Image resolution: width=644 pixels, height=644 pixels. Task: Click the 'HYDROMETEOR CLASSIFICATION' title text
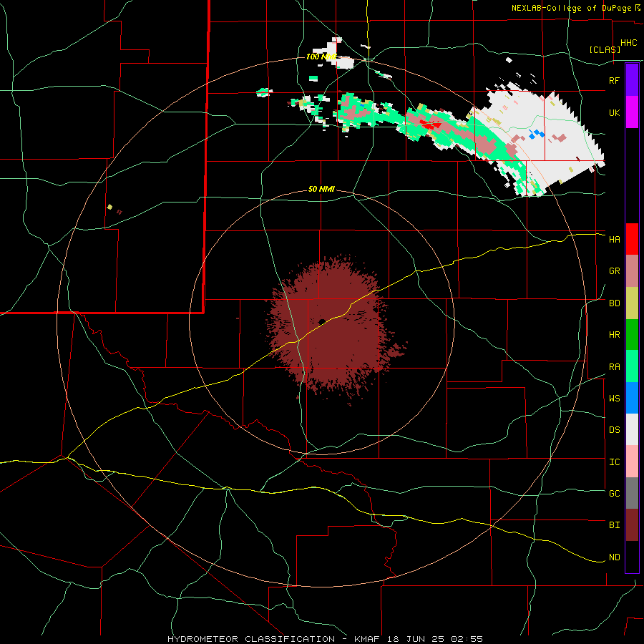(x=251, y=639)
